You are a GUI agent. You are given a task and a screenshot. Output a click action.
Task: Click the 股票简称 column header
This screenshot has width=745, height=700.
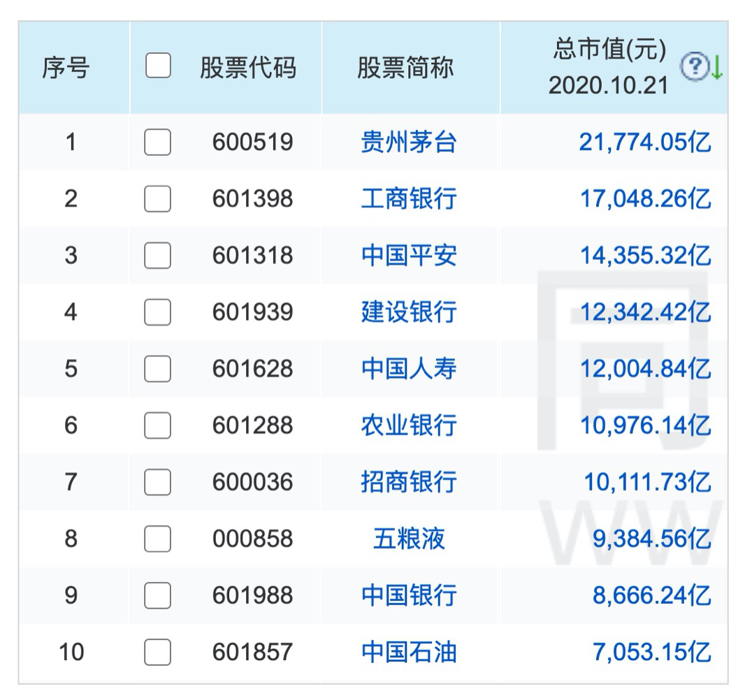[406, 68]
